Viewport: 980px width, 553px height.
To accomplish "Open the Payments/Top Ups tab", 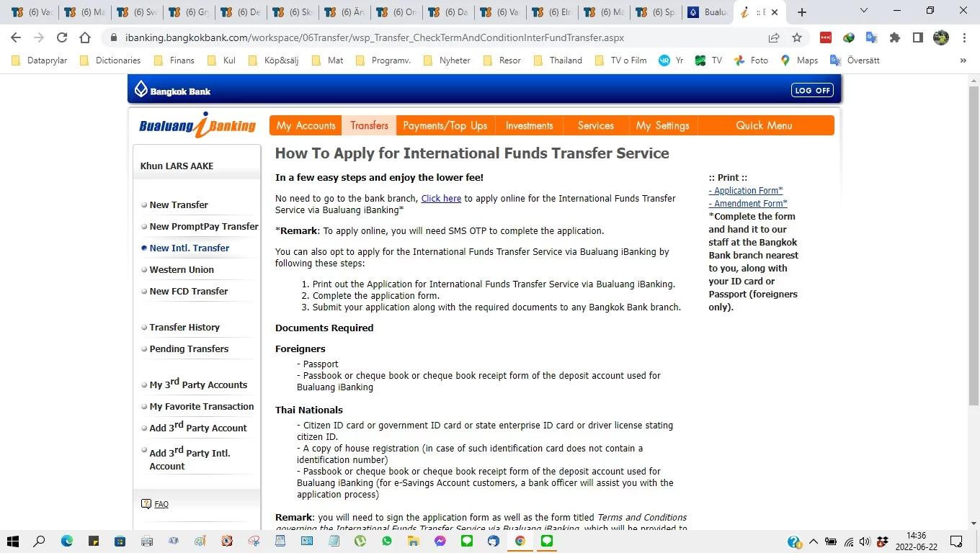I will [x=445, y=125].
